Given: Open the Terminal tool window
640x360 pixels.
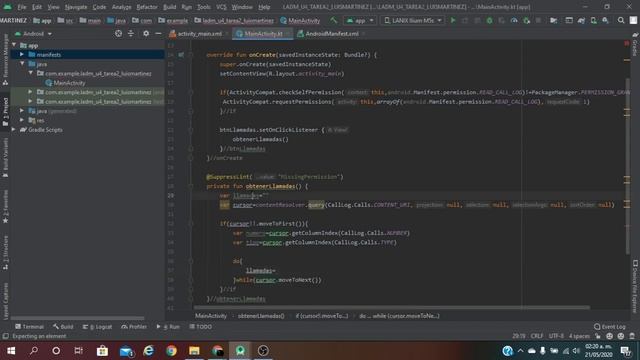Looking at the screenshot, I should pos(29,327).
